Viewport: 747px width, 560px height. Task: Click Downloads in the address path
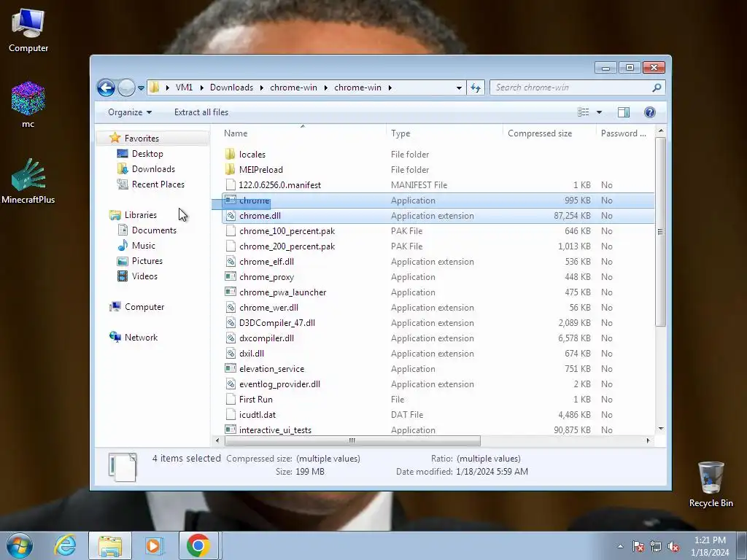point(231,87)
